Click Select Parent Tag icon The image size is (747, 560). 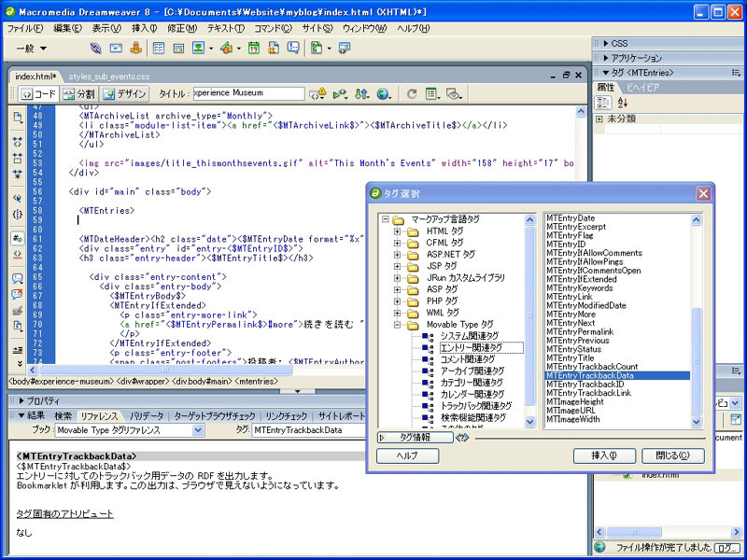(18, 198)
